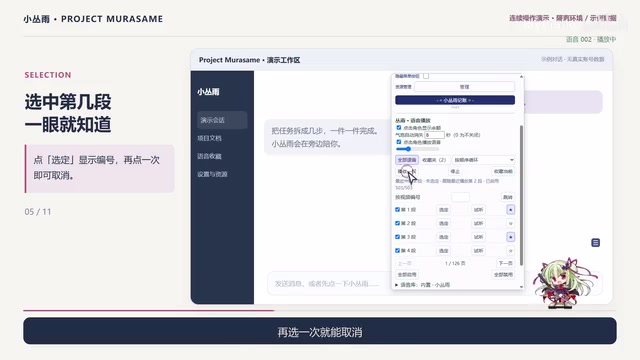The image size is (640, 360).
Task: Open the 按顺序循环 playback mode dropdown
Action: coord(483,160)
